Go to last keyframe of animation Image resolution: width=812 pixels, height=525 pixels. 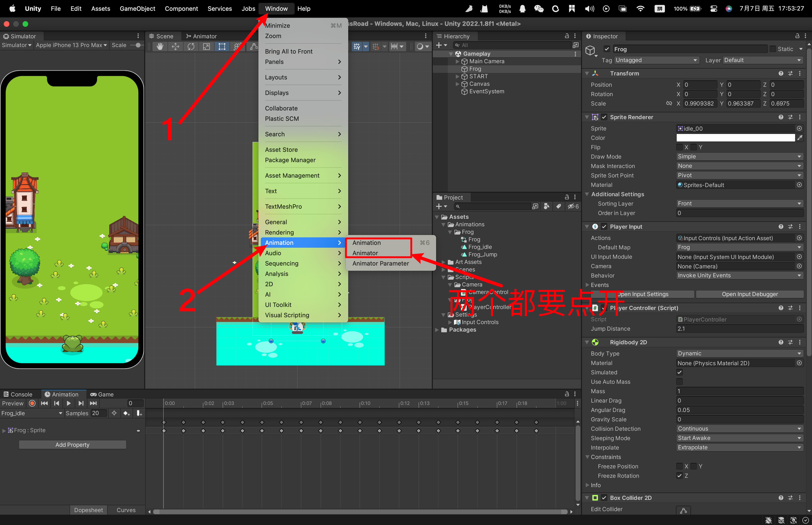pyautogui.click(x=93, y=403)
